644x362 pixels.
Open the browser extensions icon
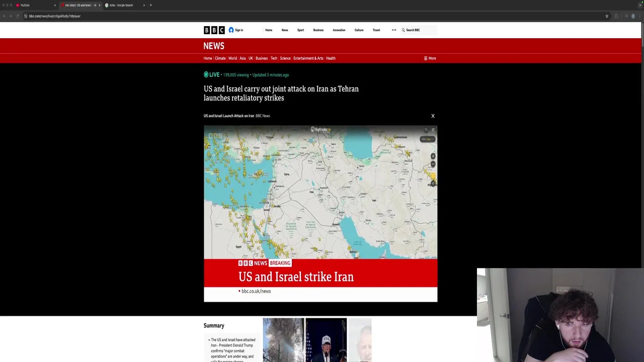pyautogui.click(x=616, y=16)
